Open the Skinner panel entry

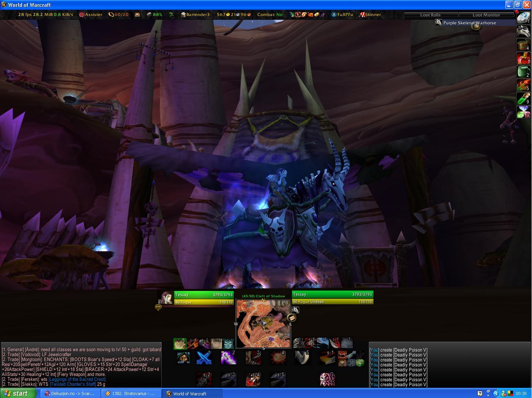(370, 14)
